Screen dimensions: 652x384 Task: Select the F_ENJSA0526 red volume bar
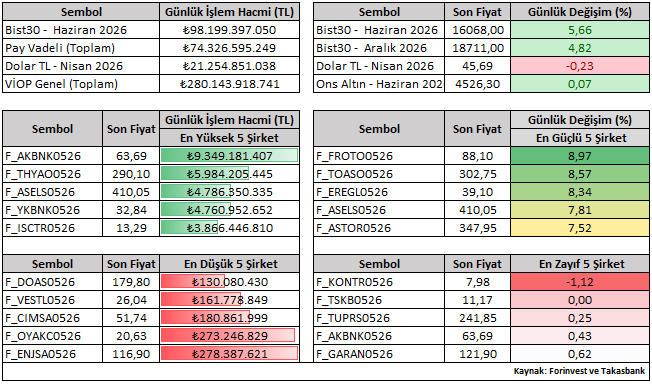(x=229, y=354)
